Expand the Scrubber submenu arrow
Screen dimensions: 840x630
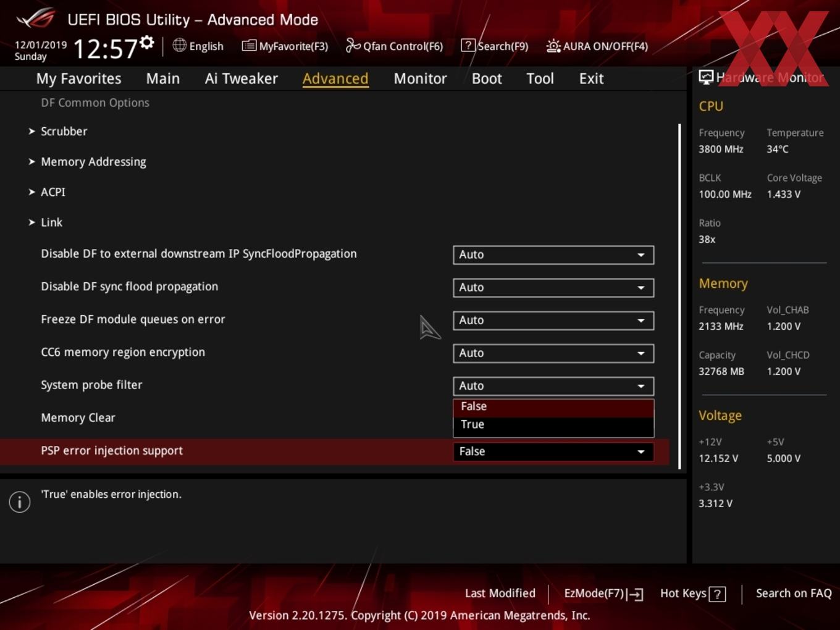click(x=31, y=131)
